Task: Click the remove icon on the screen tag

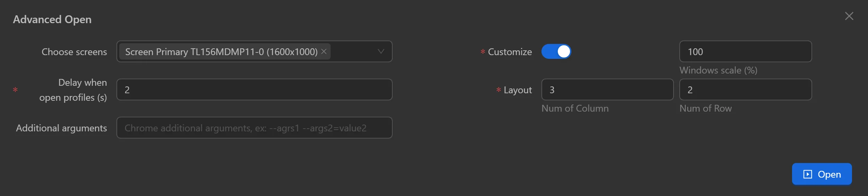Action: [x=323, y=51]
